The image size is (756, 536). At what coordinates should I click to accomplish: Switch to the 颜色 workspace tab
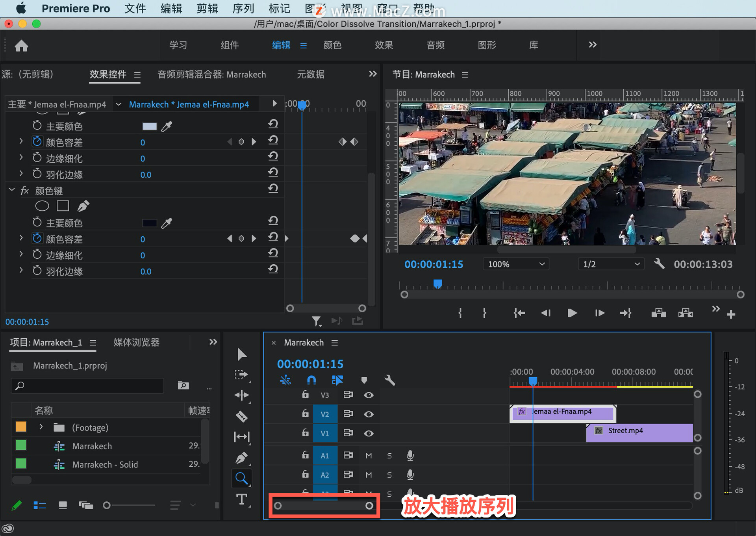(332, 45)
